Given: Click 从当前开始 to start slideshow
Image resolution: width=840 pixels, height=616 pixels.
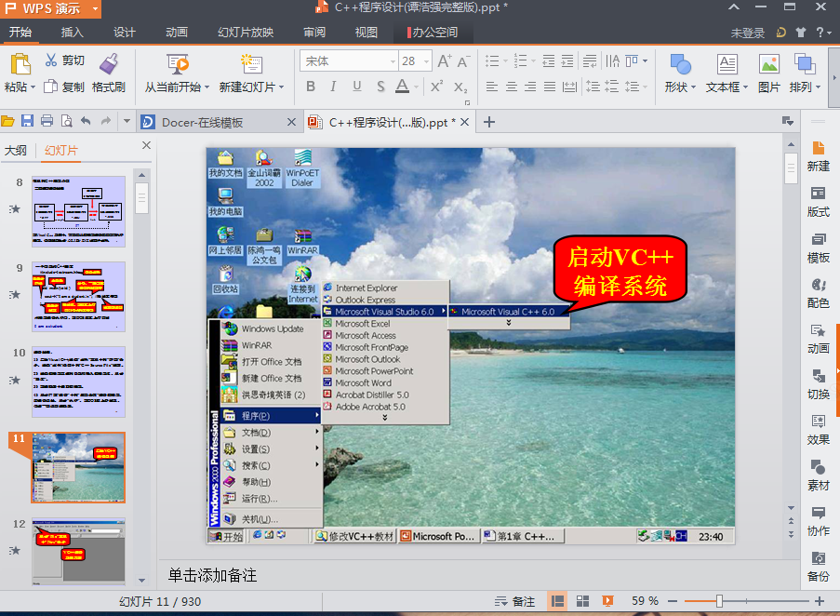Looking at the screenshot, I should pos(176,87).
